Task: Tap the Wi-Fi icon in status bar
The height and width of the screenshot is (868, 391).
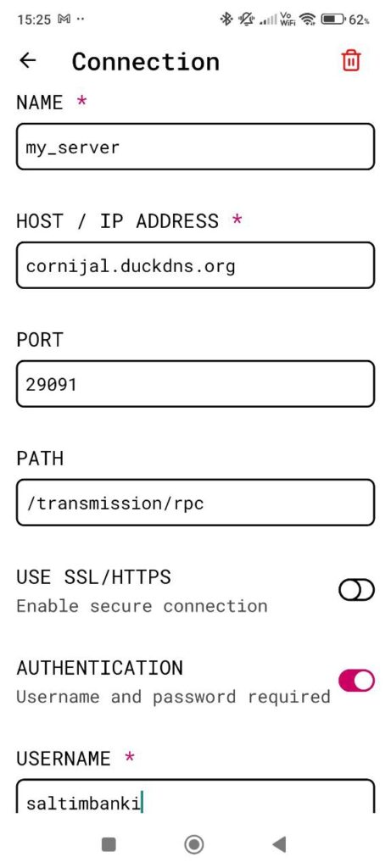Action: (x=306, y=19)
